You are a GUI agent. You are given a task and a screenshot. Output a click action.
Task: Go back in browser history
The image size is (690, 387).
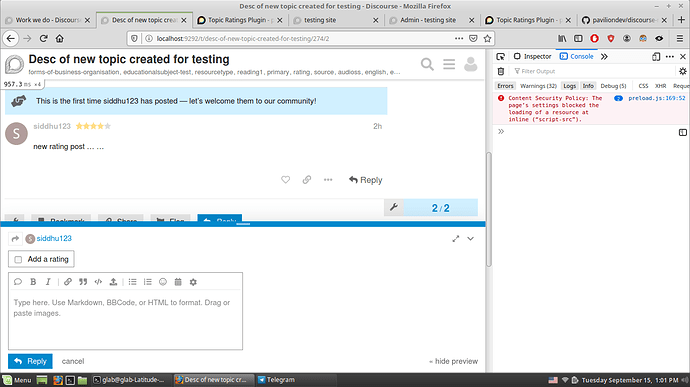11,39
